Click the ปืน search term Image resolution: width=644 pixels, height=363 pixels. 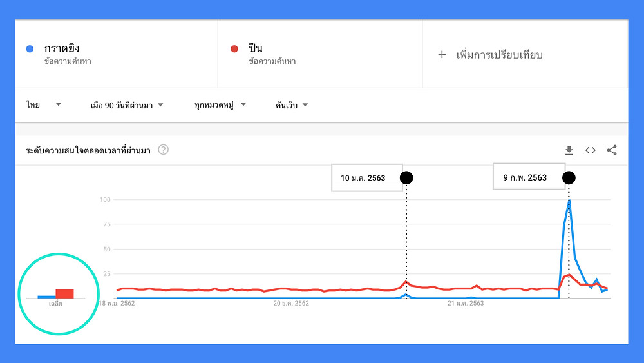point(255,48)
